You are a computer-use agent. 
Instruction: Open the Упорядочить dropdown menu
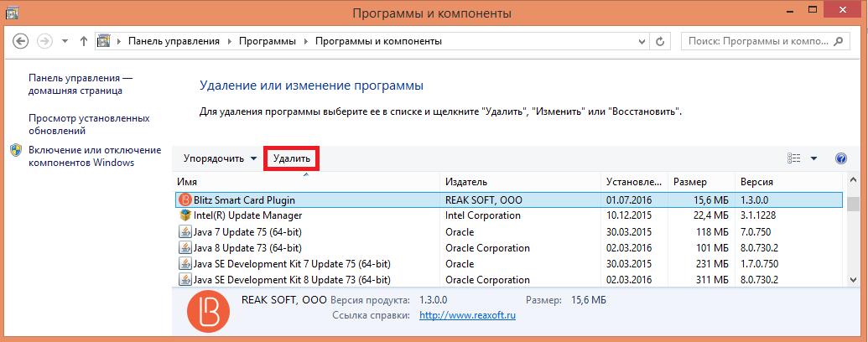221,158
